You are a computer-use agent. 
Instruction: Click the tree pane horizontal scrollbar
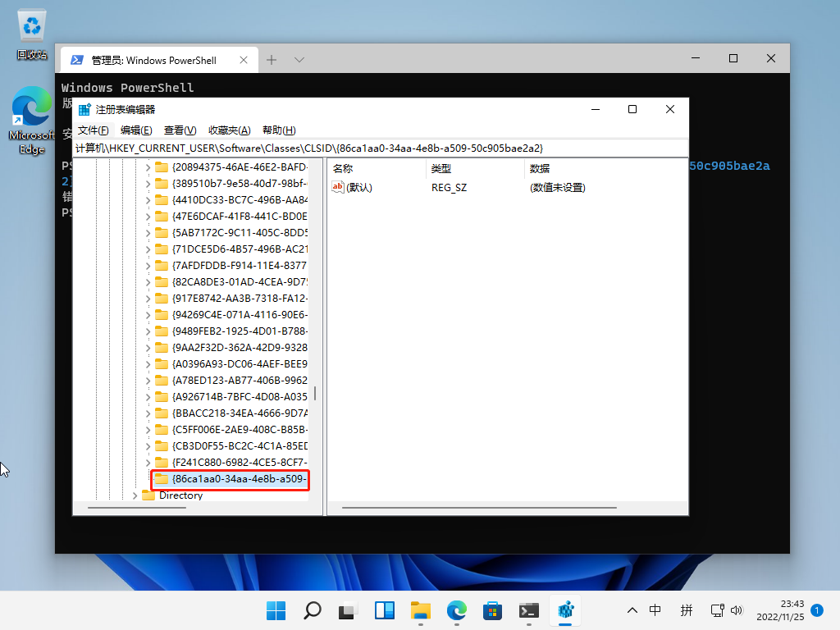tap(137, 507)
